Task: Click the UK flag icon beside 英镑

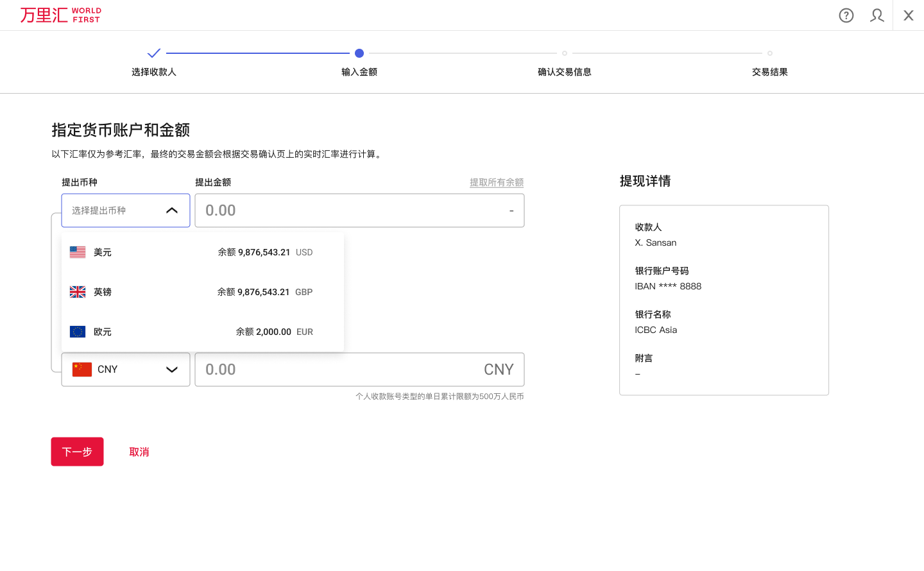Action: coord(77,291)
